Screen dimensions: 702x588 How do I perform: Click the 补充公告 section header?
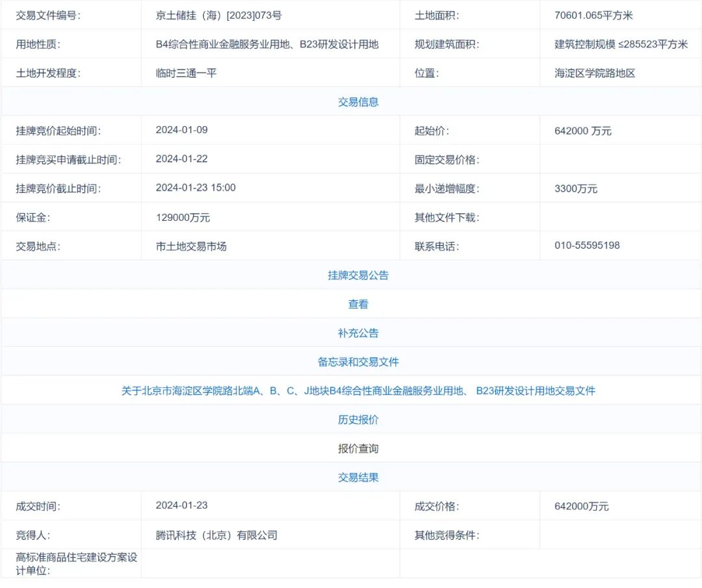pos(358,333)
